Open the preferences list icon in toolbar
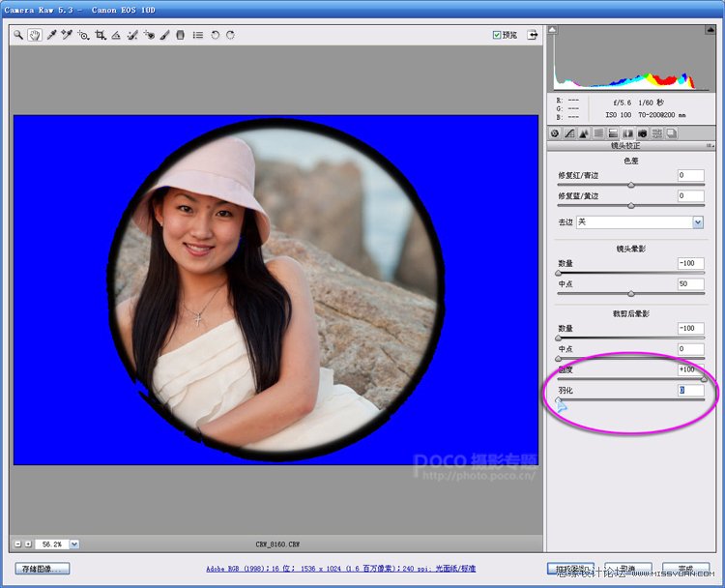The image size is (725, 588). click(197, 35)
